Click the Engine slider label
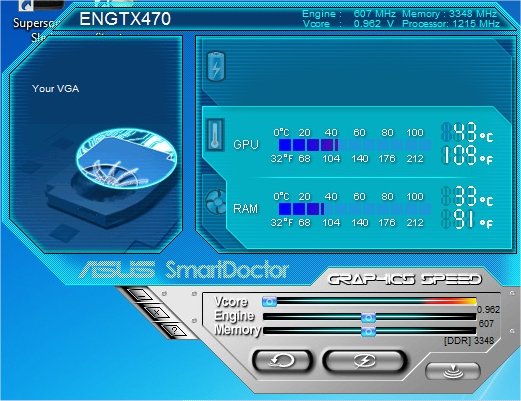Image resolution: width=521 pixels, height=401 pixels. coord(235,316)
